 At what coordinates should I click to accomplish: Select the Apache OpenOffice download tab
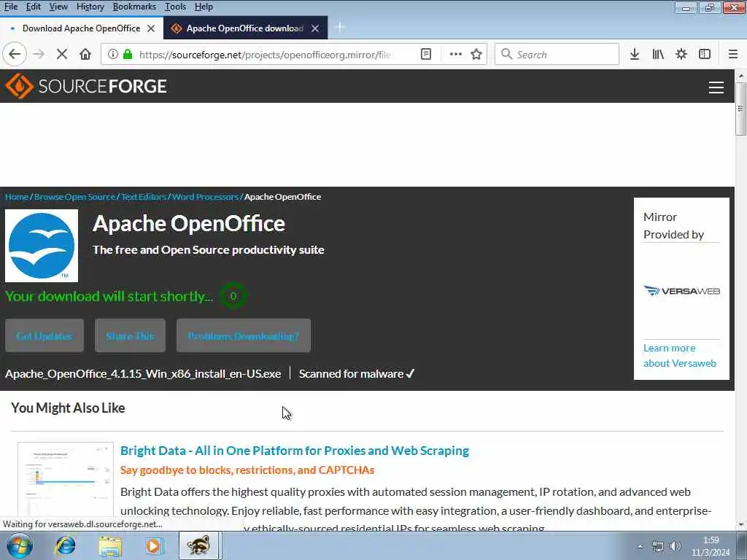[245, 28]
